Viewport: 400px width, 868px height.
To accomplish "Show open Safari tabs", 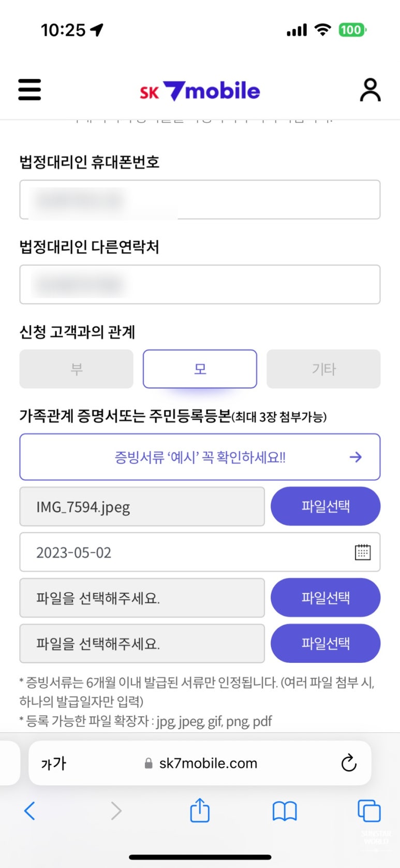I will 368,811.
